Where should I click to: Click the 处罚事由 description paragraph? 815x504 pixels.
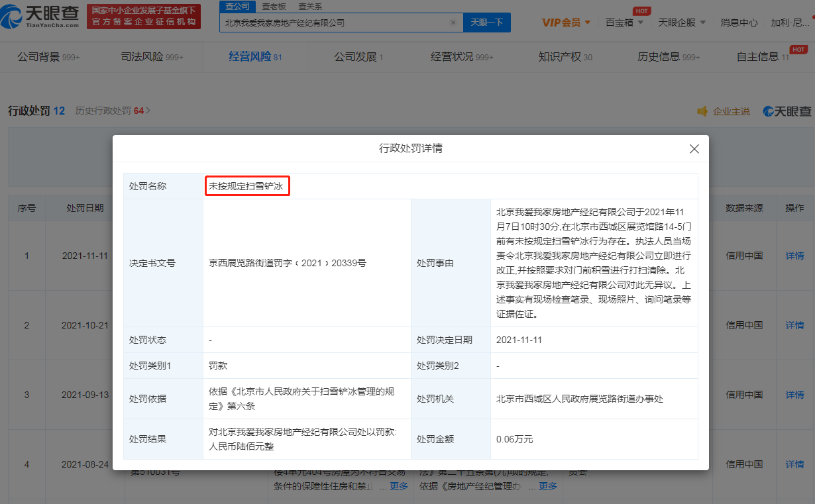click(x=594, y=263)
